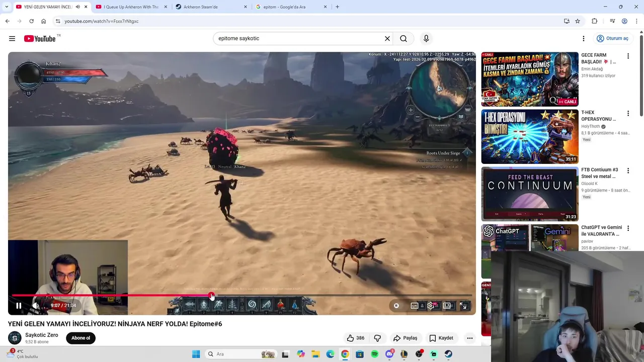
Task: Open the ChatGPT ve Gemini VALORANT video title
Action: tap(602, 230)
